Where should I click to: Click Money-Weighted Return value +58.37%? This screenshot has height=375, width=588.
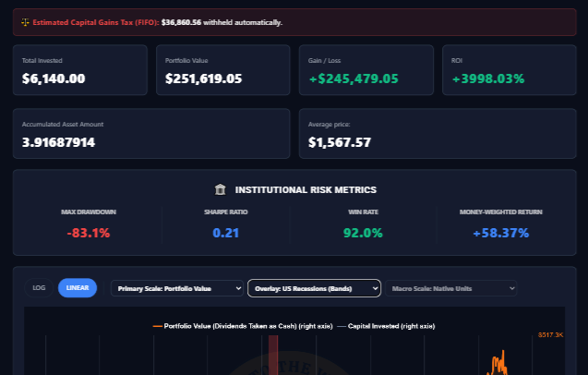(x=501, y=233)
